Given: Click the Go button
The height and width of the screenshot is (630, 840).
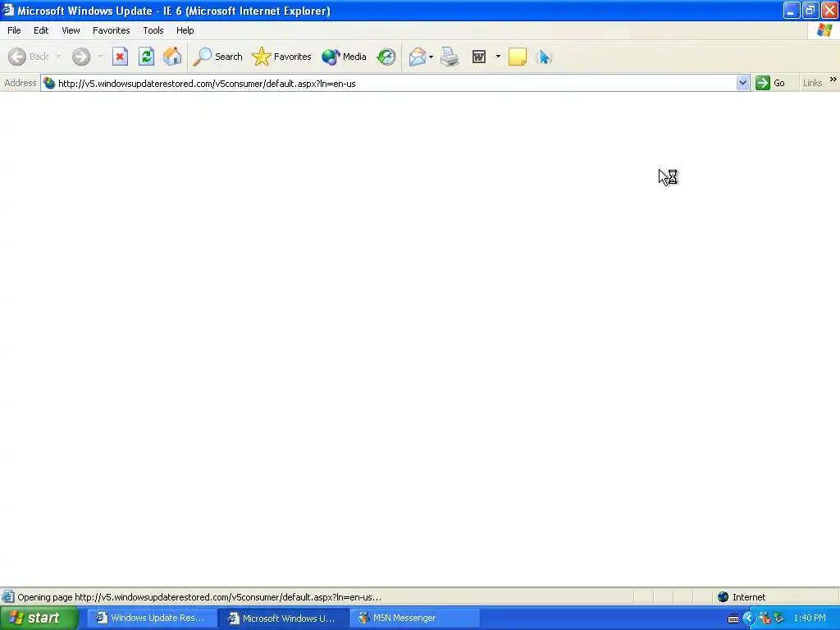Looking at the screenshot, I should [x=770, y=83].
